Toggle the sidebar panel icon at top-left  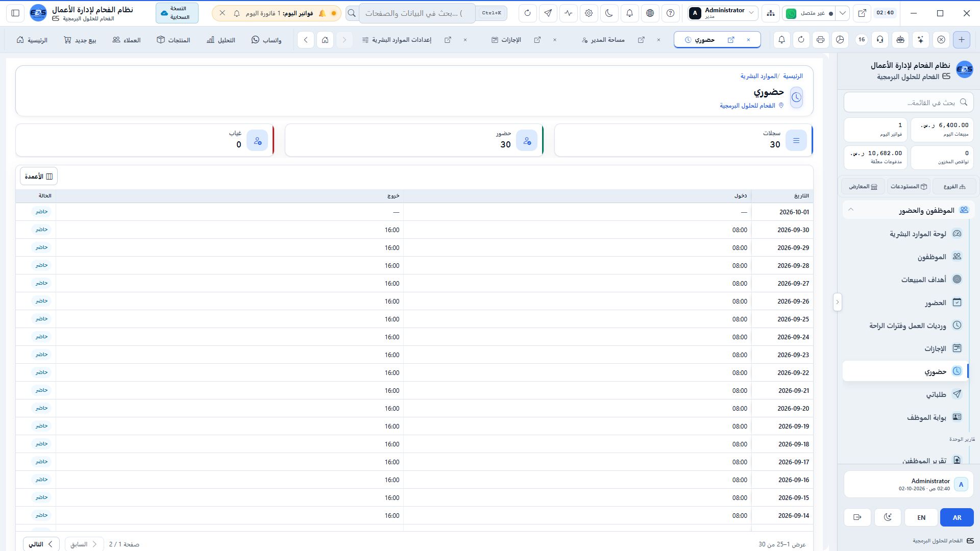(15, 13)
